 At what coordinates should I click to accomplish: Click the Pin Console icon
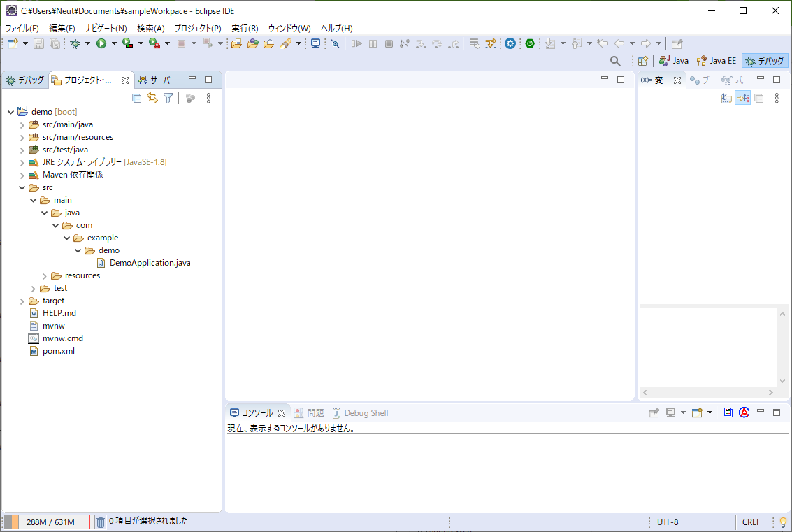click(x=654, y=412)
